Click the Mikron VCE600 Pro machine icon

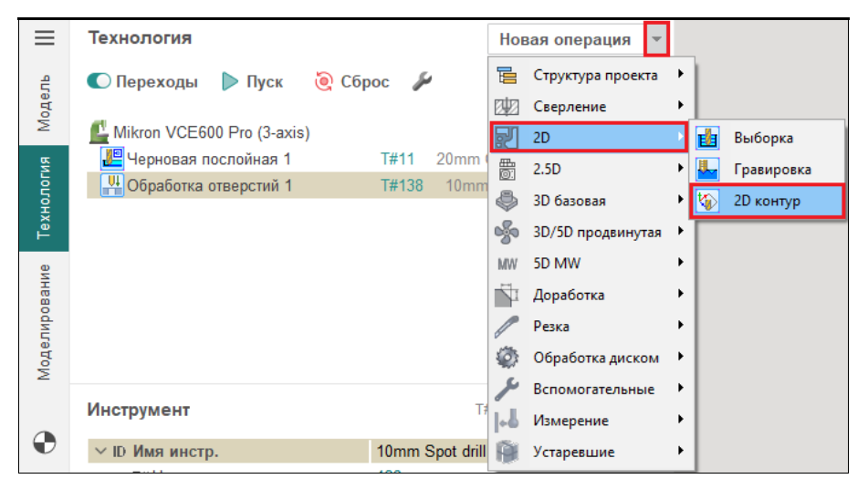pos(99,133)
